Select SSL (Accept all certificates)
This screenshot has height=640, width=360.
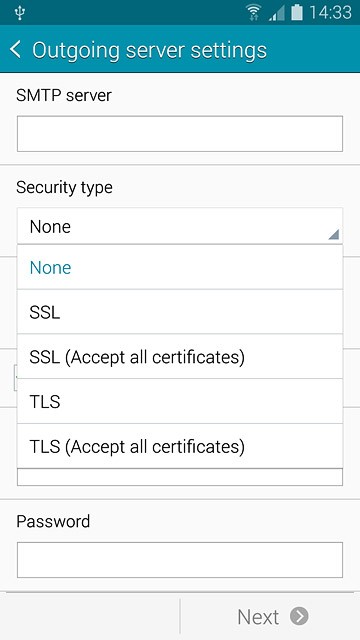(x=180, y=357)
